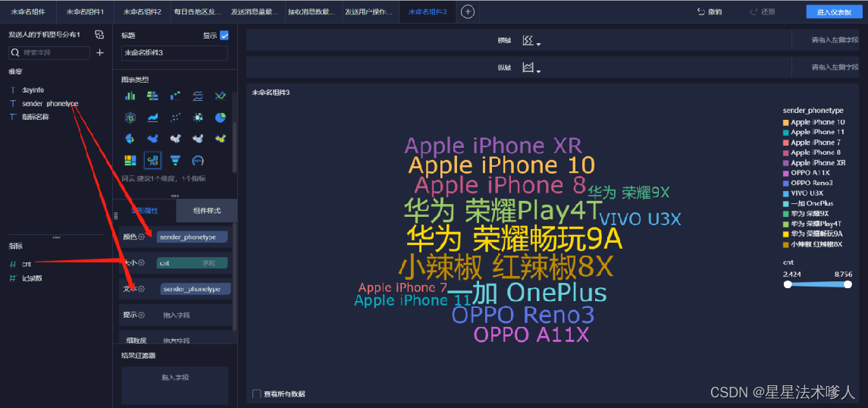Open the 每日各地区发… tab
This screenshot has height=408, width=868.
(199, 11)
